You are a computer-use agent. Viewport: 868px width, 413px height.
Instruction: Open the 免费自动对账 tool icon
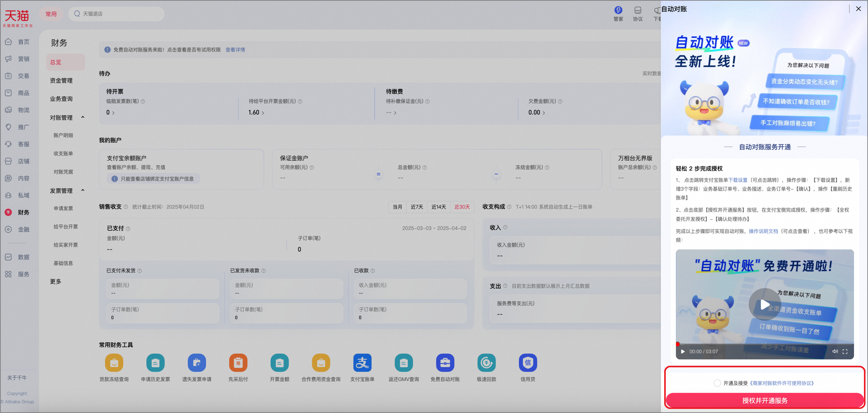coord(445,362)
